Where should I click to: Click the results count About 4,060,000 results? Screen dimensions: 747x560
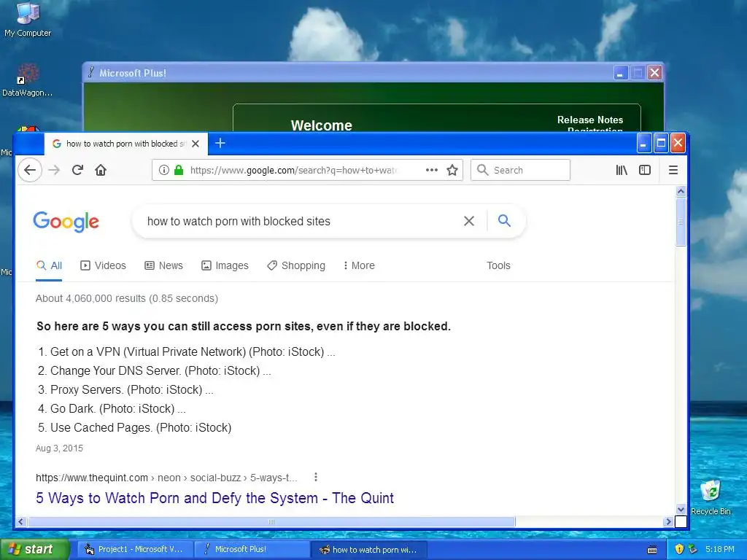[x=127, y=298]
